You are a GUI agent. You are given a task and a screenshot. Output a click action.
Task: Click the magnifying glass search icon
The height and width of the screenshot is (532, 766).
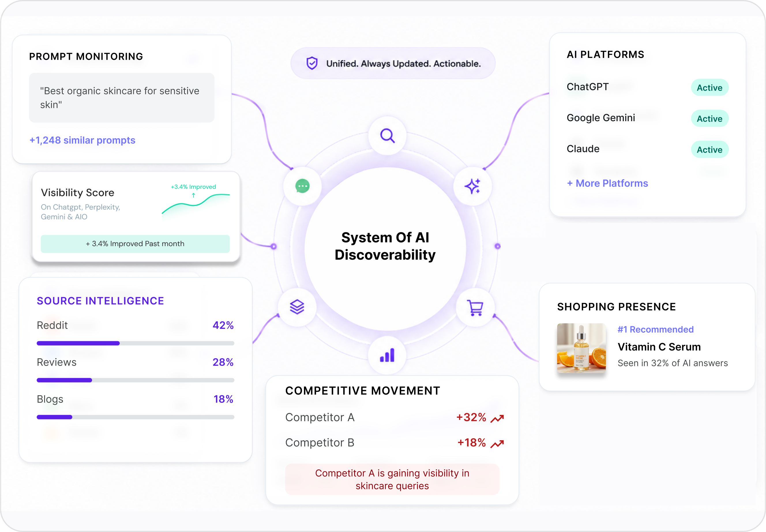pos(387,136)
